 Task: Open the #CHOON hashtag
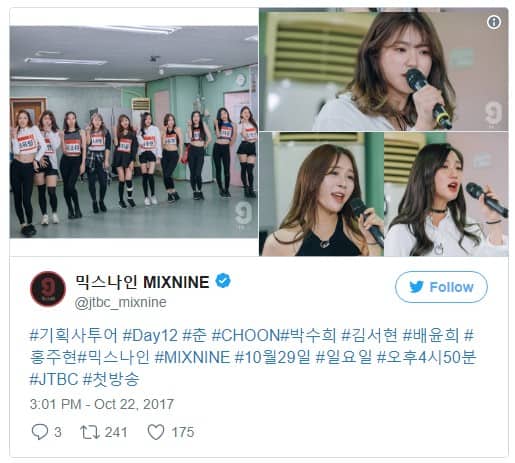pyautogui.click(x=246, y=335)
